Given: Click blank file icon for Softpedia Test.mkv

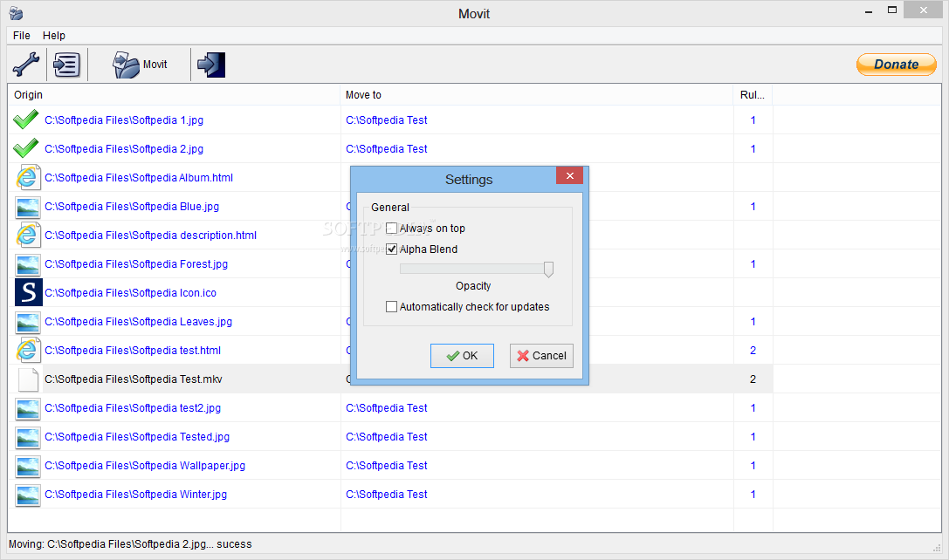Looking at the screenshot, I should (x=28, y=379).
